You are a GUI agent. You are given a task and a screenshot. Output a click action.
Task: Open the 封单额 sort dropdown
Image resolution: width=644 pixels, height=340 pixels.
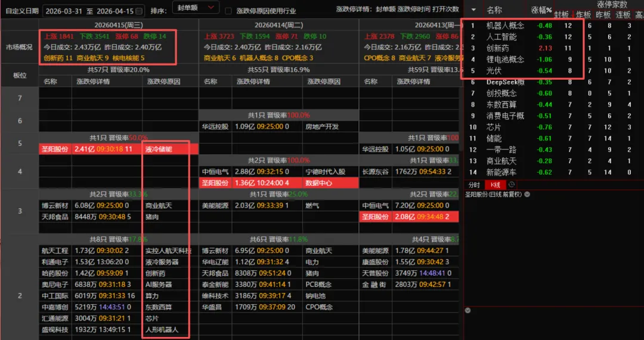pyautogui.click(x=196, y=7)
